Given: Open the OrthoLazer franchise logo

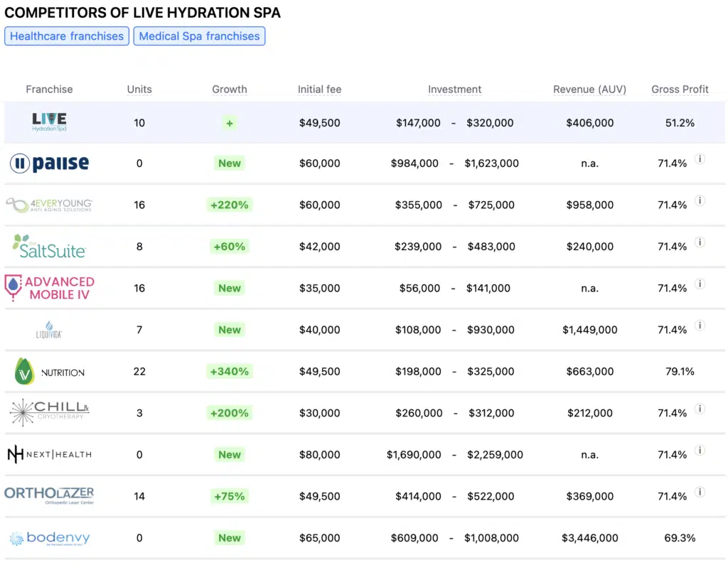Looking at the screenshot, I should click(49, 496).
